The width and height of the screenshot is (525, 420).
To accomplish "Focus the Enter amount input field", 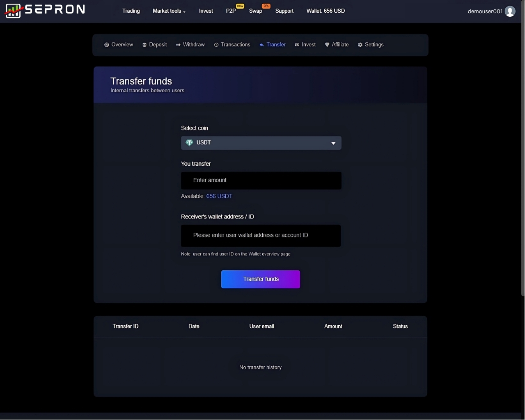I will click(261, 180).
